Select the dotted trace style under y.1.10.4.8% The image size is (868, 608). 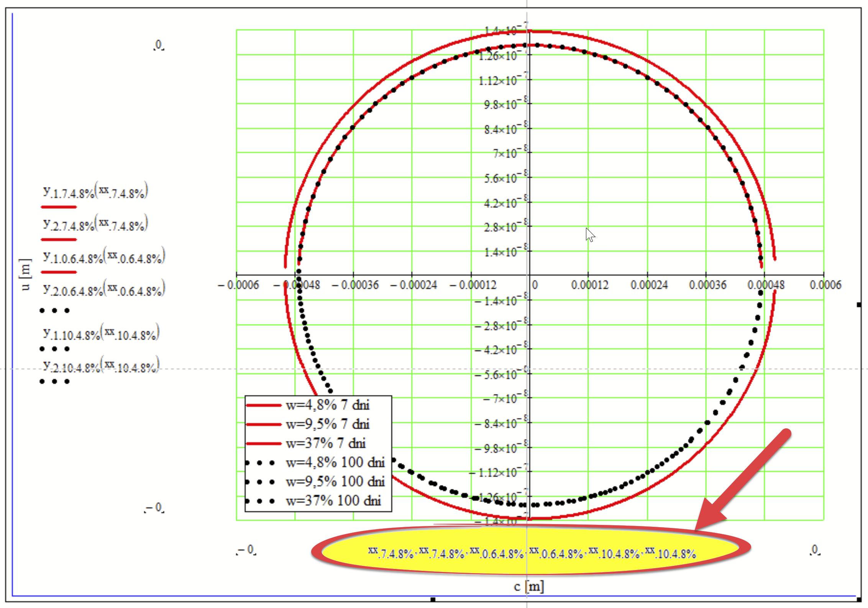point(54,348)
